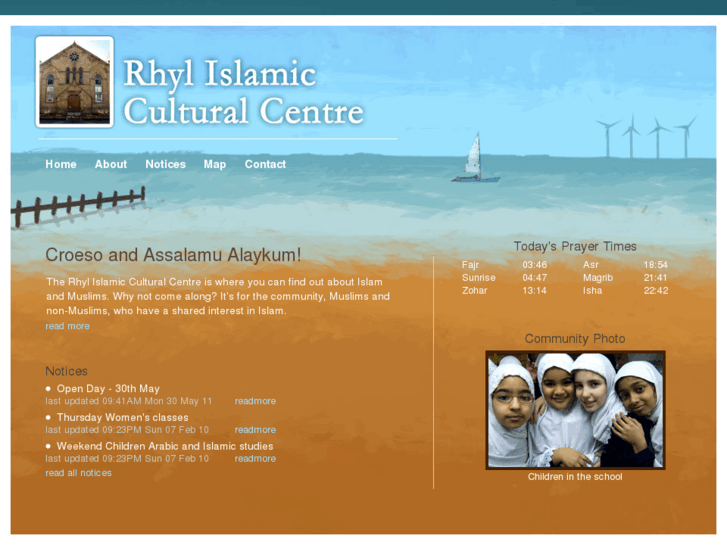Select the Isha label

(x=593, y=291)
